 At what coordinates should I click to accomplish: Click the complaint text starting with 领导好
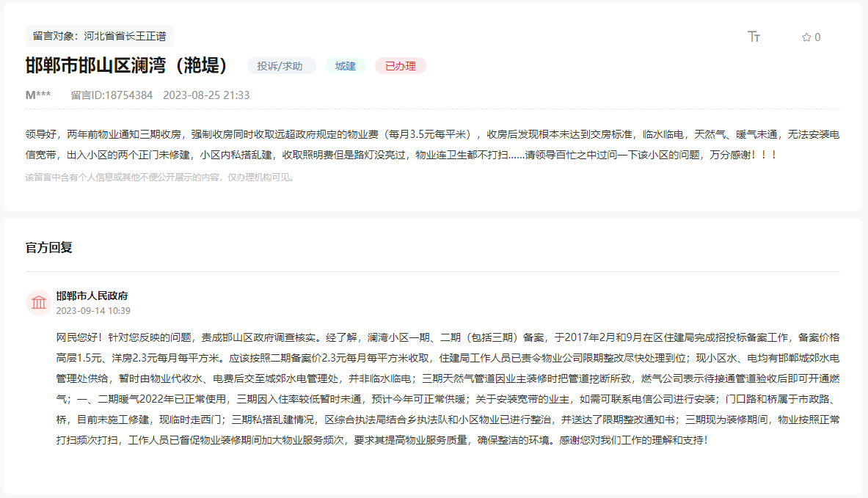pyautogui.click(x=432, y=144)
